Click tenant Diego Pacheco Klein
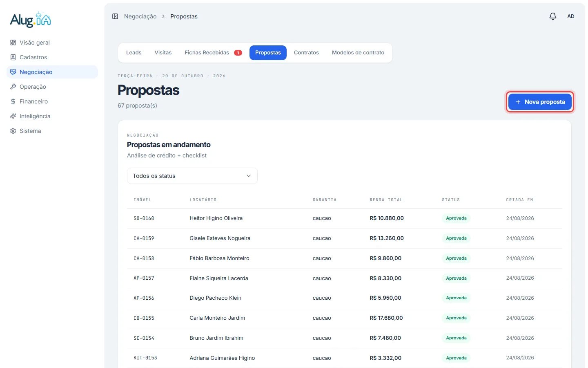Screen dimensions: 588x368 (215, 298)
